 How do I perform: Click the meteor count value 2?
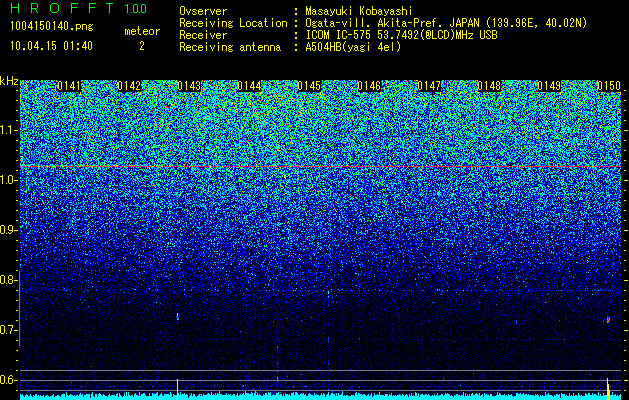coord(142,46)
